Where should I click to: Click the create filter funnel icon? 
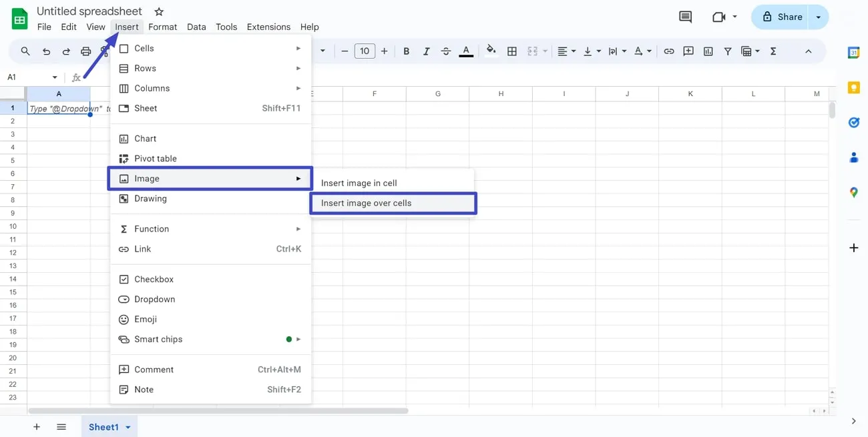(x=728, y=51)
